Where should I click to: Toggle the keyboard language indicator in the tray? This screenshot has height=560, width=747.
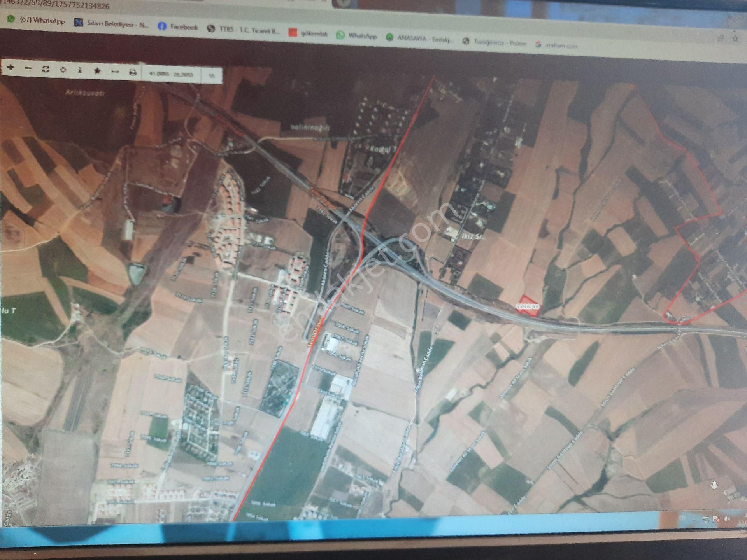coord(682,518)
